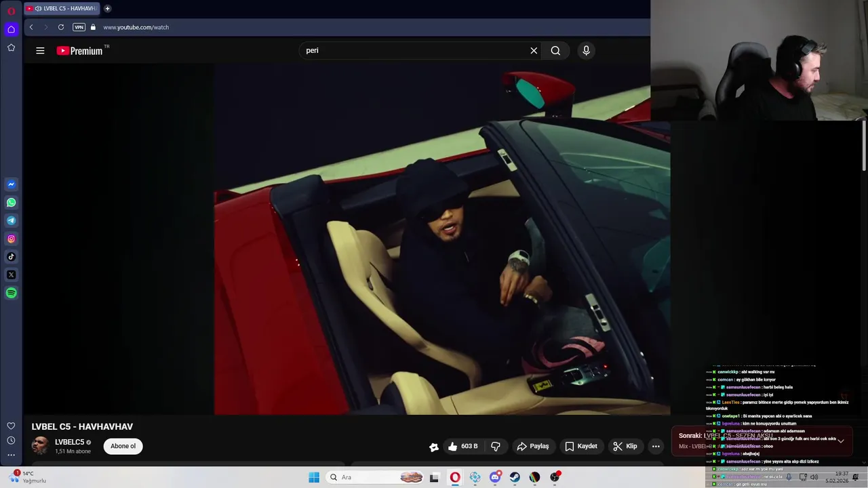The image size is (868, 488).
Task: Open Telegram in Opera sidebar
Action: tap(11, 220)
